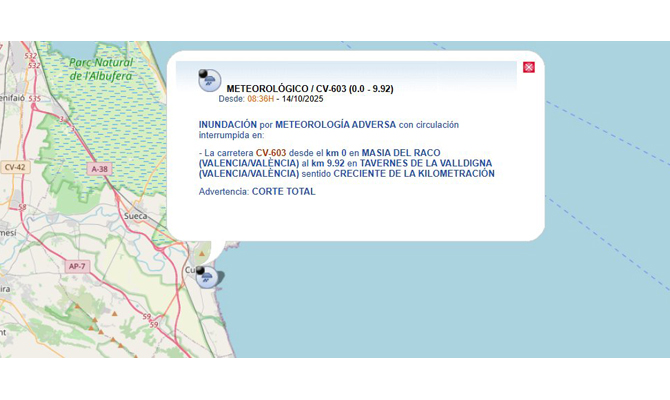Click the Sueca town label

134,215
